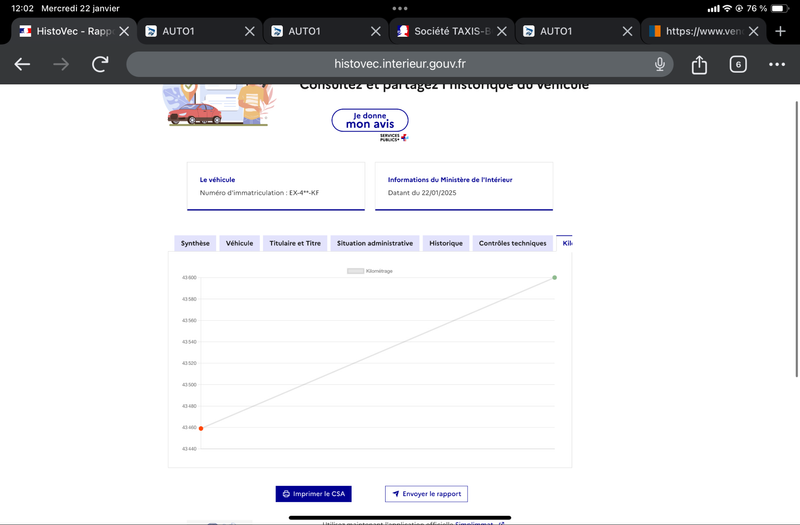Screen dimensions: 800x525
Task: Open the Situation administrative tab
Action: (375, 243)
